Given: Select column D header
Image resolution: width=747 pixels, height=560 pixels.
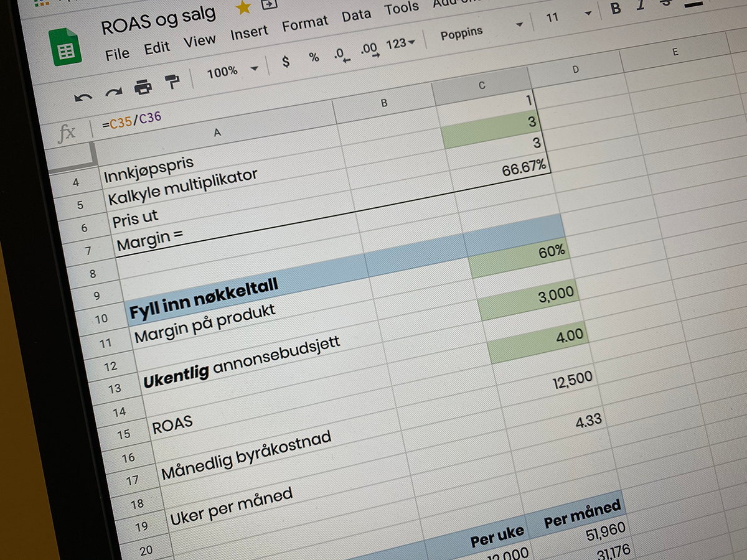Looking at the screenshot, I should click(575, 70).
